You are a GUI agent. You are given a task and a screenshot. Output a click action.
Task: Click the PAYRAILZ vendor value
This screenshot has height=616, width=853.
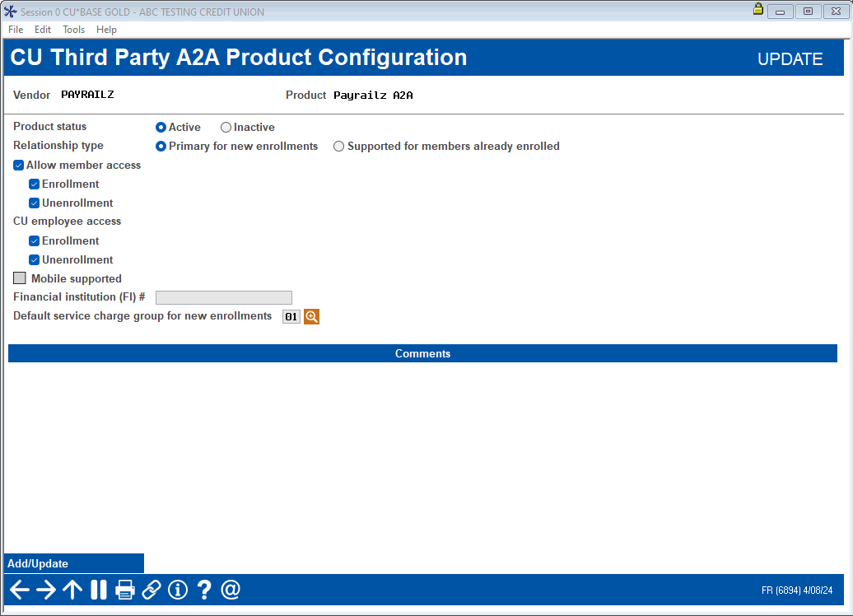[x=87, y=95]
